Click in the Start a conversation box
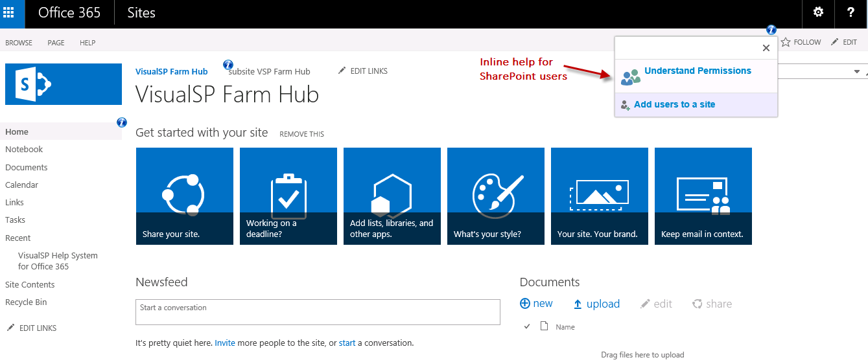 [x=318, y=312]
